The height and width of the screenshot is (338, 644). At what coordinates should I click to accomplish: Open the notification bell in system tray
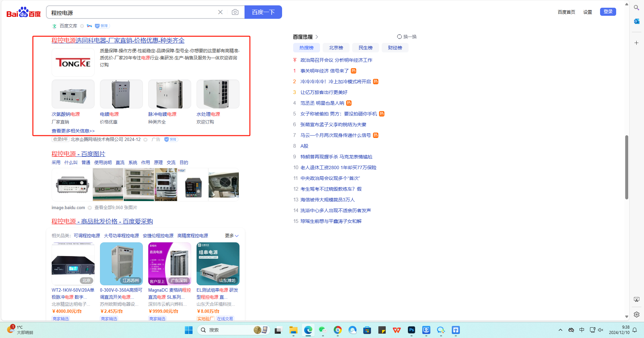(635, 330)
